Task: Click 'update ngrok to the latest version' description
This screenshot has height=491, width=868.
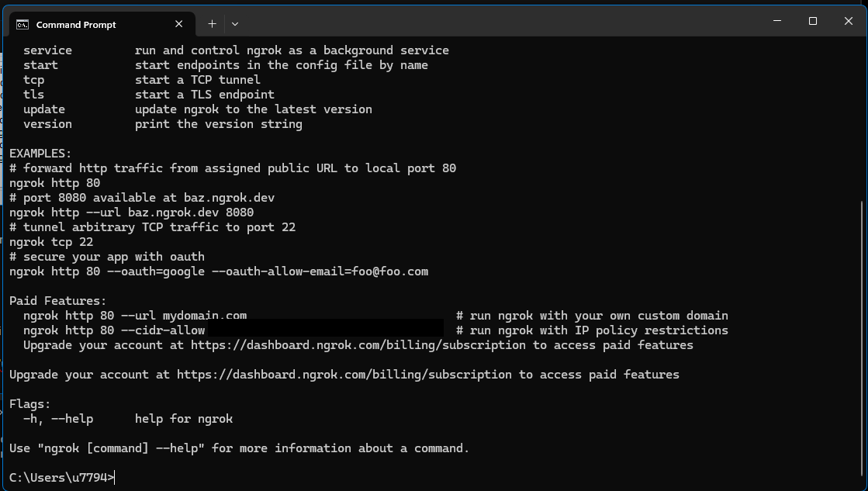Action: pyautogui.click(x=254, y=109)
